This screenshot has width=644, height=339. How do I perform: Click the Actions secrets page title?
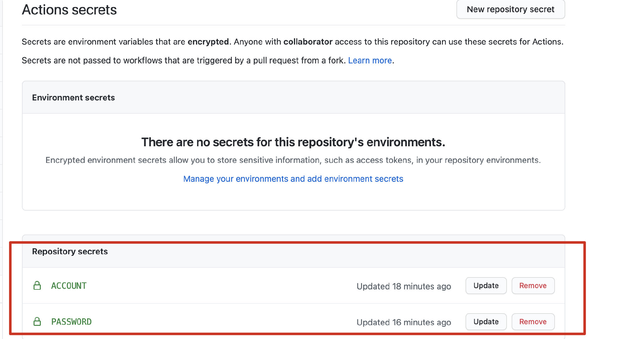point(69,10)
